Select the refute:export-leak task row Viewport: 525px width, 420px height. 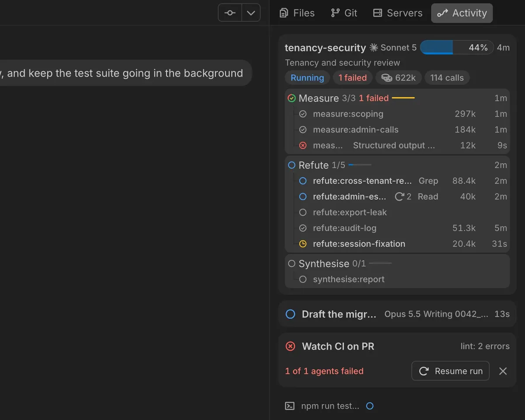[x=402, y=212]
